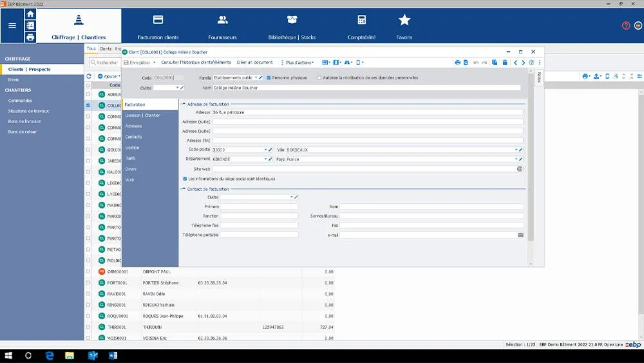Toggle the select-all checkbox in list header
The width and height of the screenshot is (644, 363).
(88, 85)
